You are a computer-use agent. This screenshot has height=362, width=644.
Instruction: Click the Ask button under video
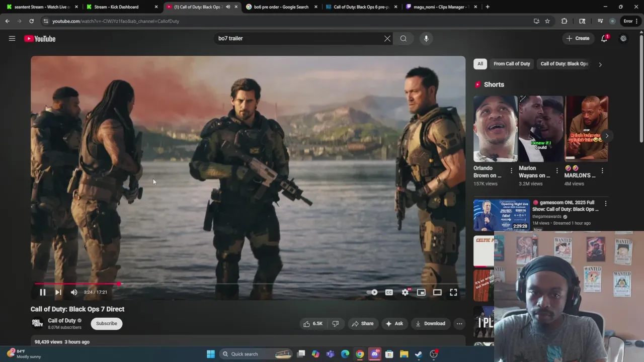point(394,324)
